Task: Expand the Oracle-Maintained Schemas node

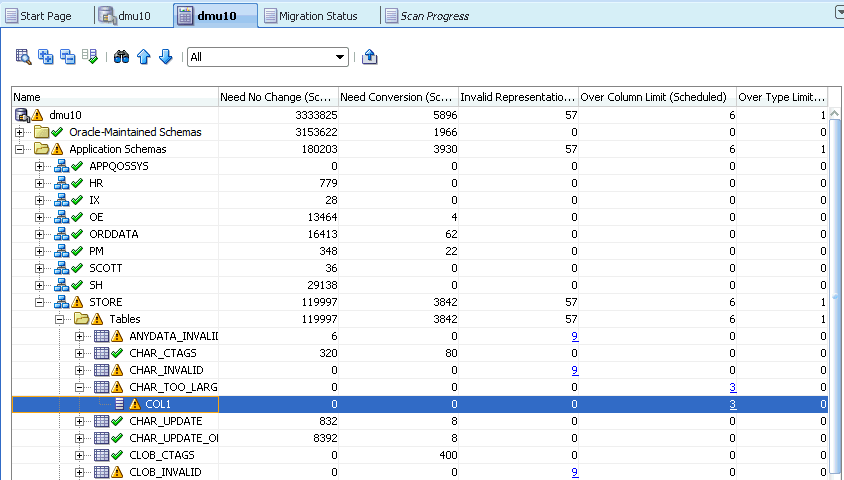Action: point(19,132)
